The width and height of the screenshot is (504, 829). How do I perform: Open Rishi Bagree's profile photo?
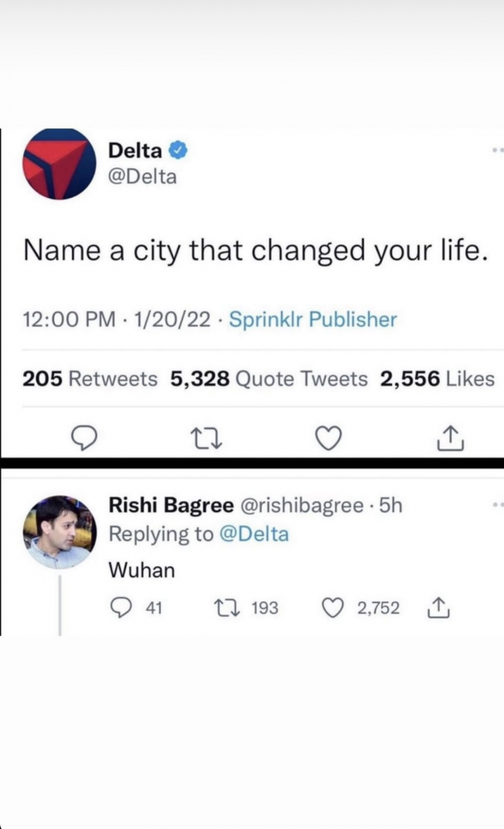tap(59, 531)
